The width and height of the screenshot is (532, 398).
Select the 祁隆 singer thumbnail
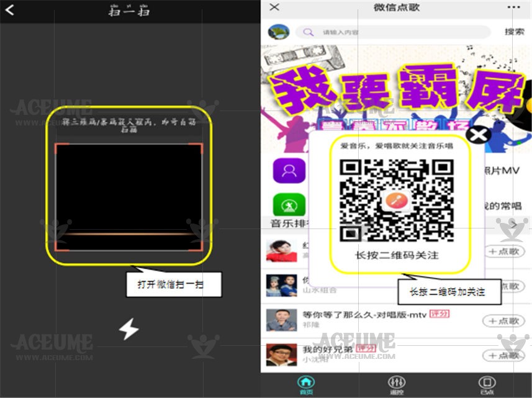[x=281, y=320]
